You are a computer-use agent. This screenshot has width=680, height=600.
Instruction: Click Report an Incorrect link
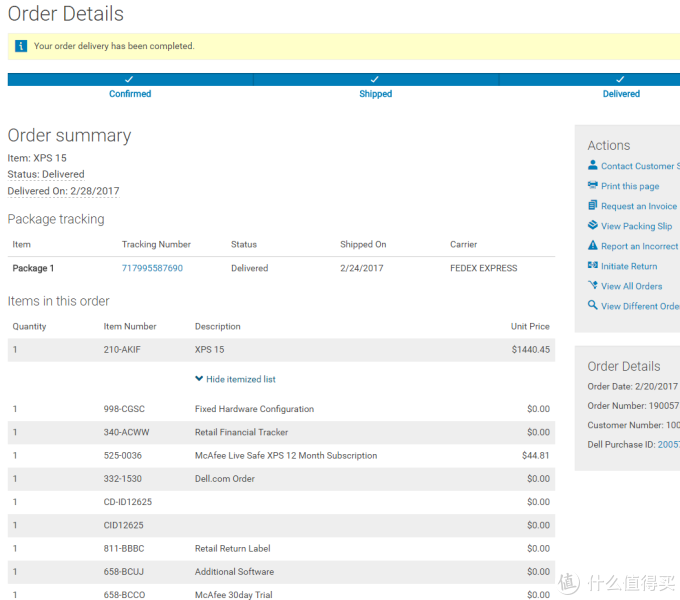tap(640, 246)
